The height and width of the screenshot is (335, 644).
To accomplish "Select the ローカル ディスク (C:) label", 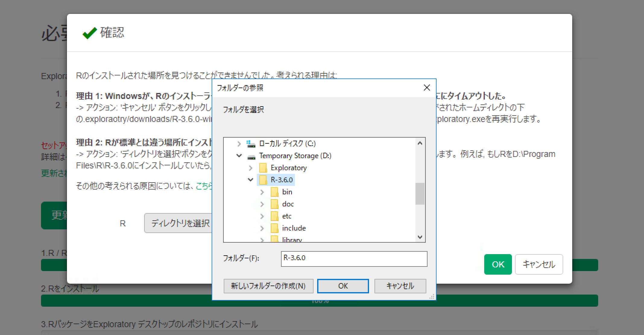I will point(287,144).
